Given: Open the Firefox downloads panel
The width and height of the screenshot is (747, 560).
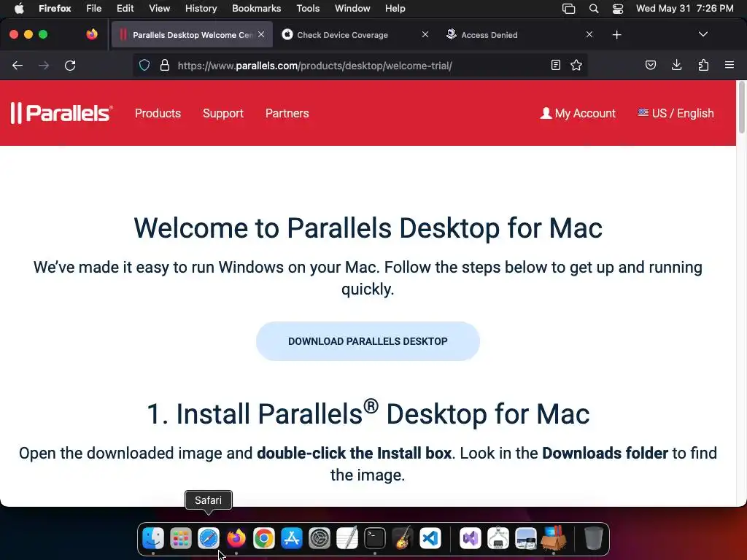Looking at the screenshot, I should [676, 65].
